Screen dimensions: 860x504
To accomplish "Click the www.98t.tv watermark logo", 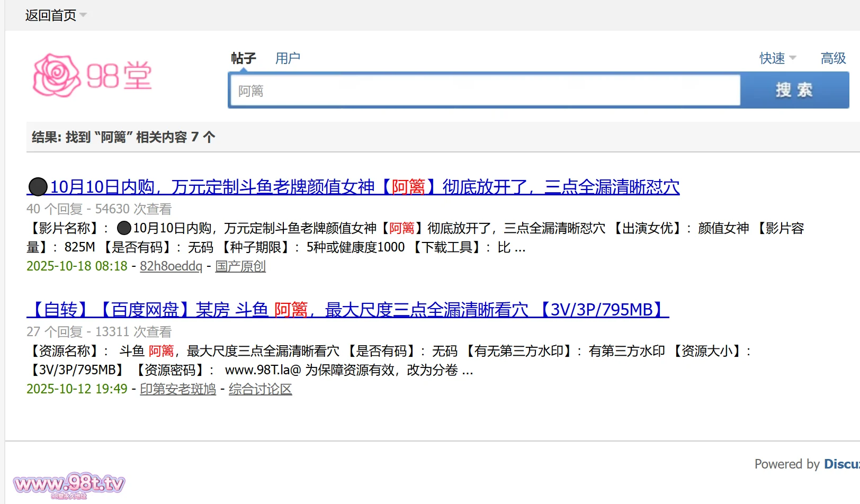I will click(x=69, y=484).
